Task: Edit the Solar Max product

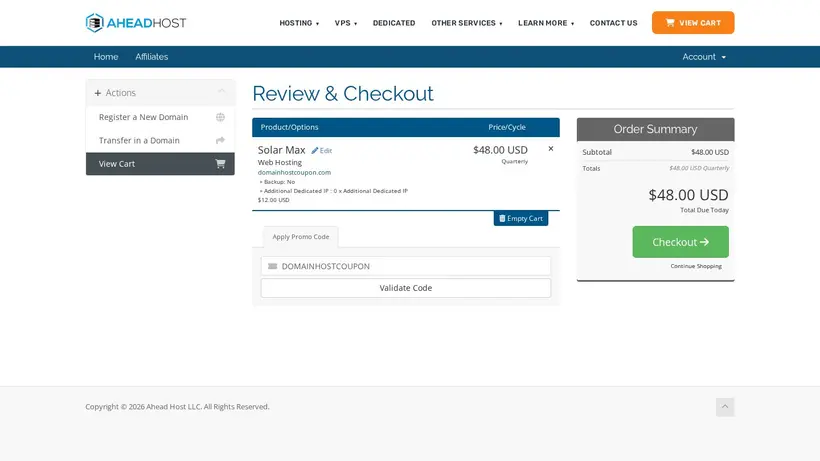Action: click(322, 151)
